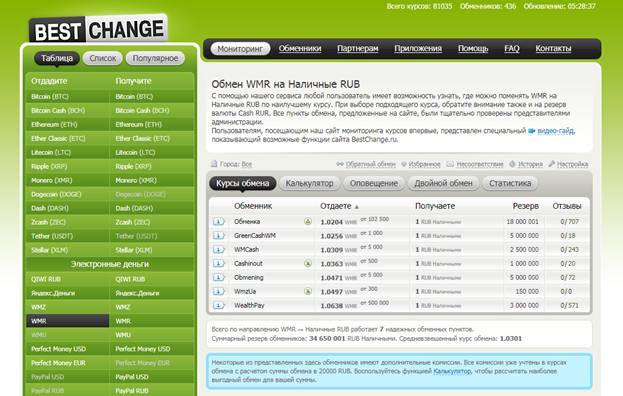Open the 0/707 reviews for Обменка

(x=569, y=222)
